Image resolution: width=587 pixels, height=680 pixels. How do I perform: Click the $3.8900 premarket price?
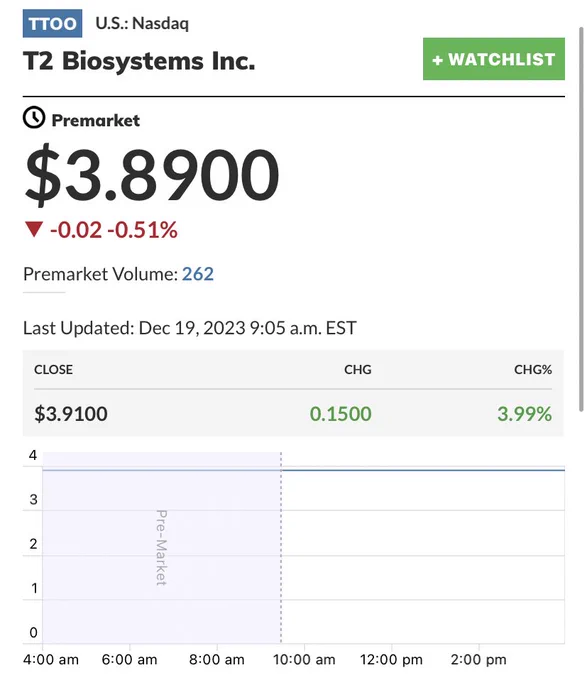(152, 175)
